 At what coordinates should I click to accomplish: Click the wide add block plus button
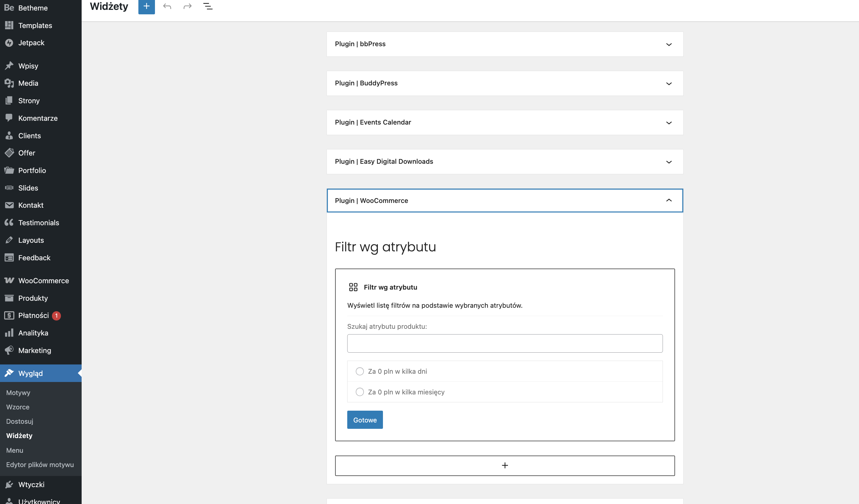(x=505, y=465)
